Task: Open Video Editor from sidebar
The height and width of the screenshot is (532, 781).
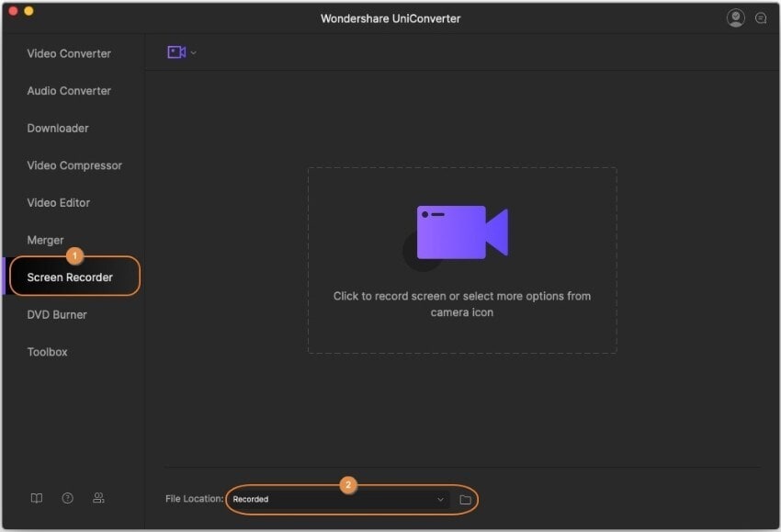Action: pyautogui.click(x=59, y=203)
